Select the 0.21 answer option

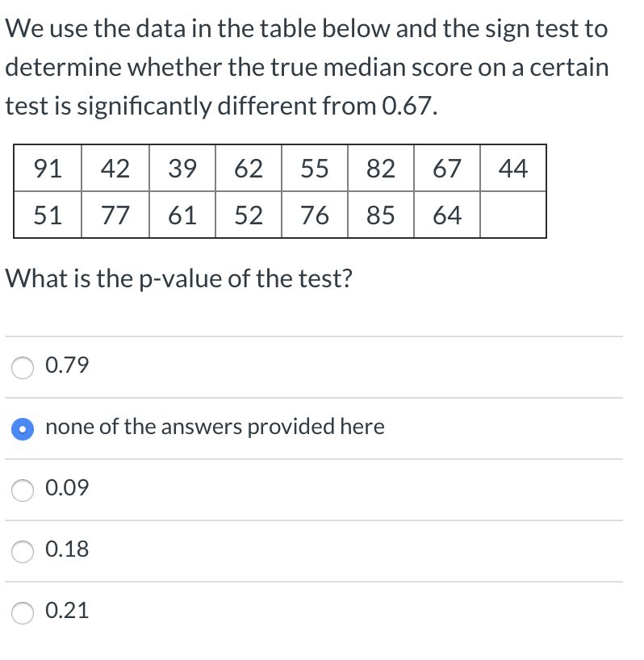tap(22, 612)
